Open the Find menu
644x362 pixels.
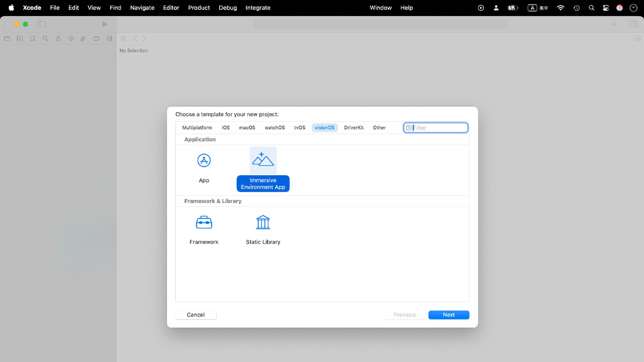click(x=115, y=8)
